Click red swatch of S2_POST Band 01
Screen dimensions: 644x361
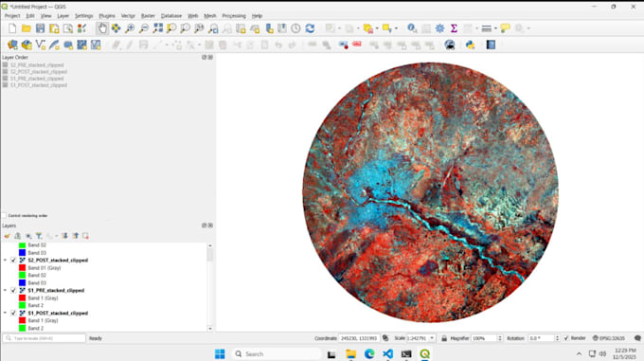(x=22, y=268)
